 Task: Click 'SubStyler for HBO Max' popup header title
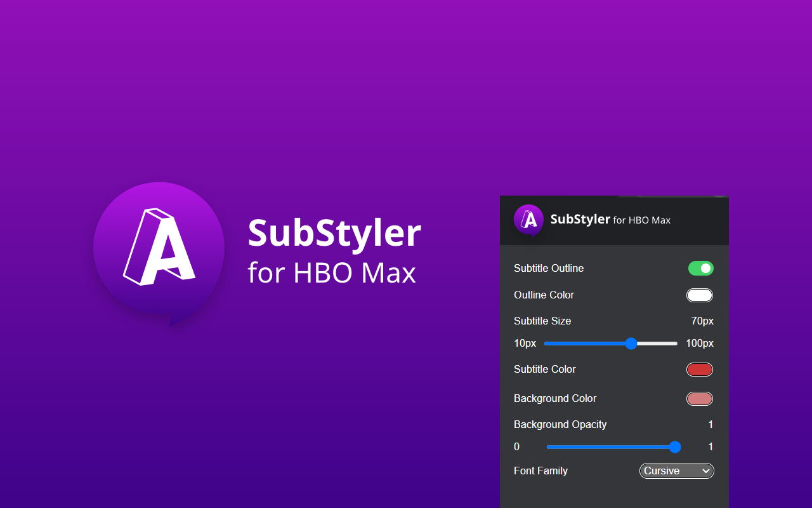tap(610, 220)
